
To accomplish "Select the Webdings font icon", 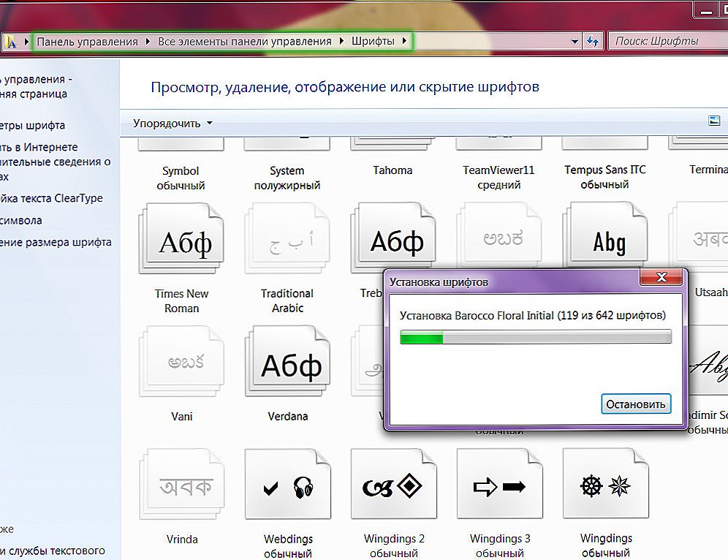I will [x=288, y=484].
